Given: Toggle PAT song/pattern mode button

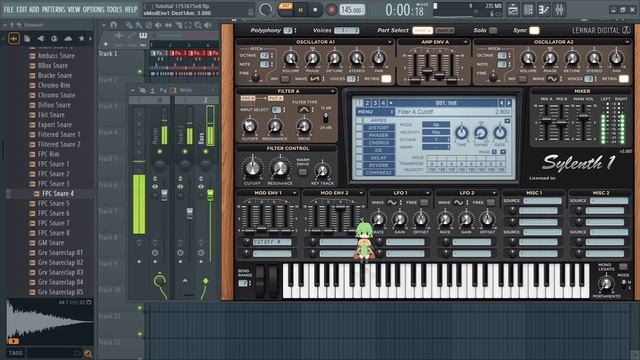Looking at the screenshot, I should (x=285, y=7).
